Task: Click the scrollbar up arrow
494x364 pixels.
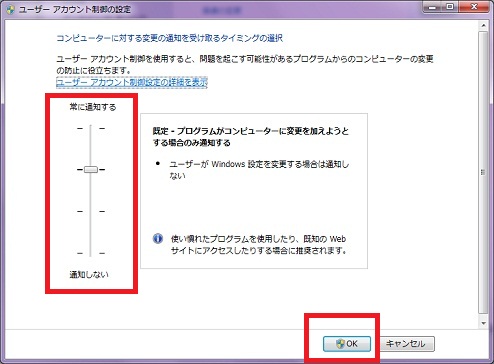Action: [483, 25]
